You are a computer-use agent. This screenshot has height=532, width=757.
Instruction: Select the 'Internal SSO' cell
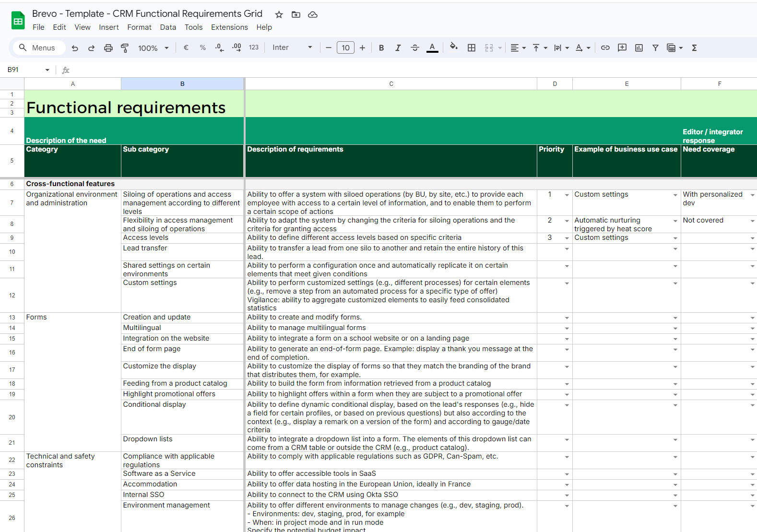(x=182, y=495)
